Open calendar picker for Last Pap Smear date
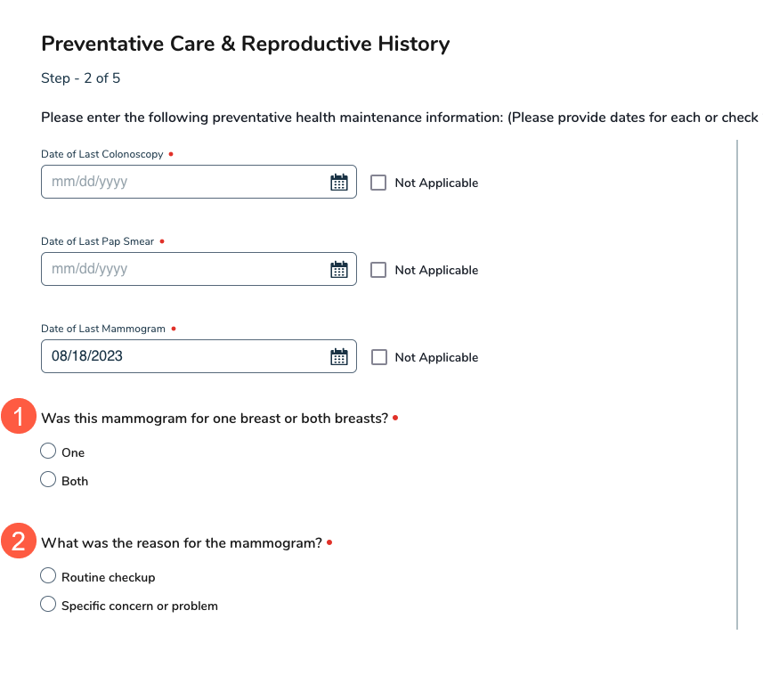763x700 pixels. click(338, 270)
